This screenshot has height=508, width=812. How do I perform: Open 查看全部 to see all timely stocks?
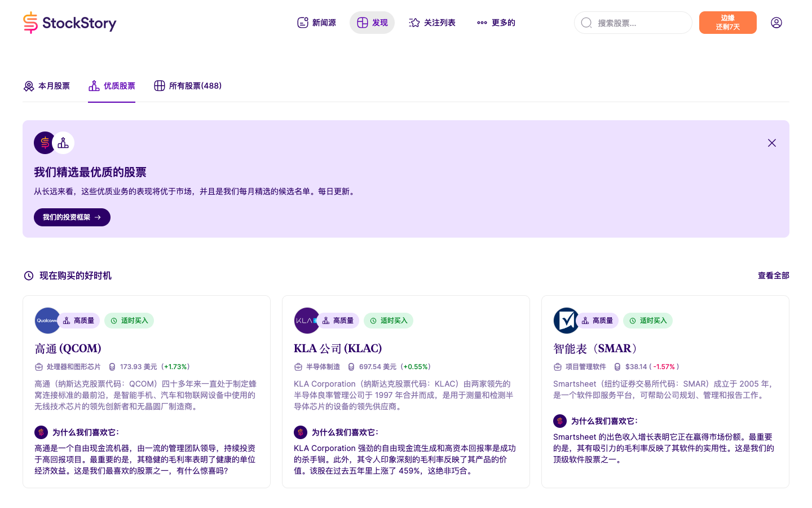tap(773, 275)
